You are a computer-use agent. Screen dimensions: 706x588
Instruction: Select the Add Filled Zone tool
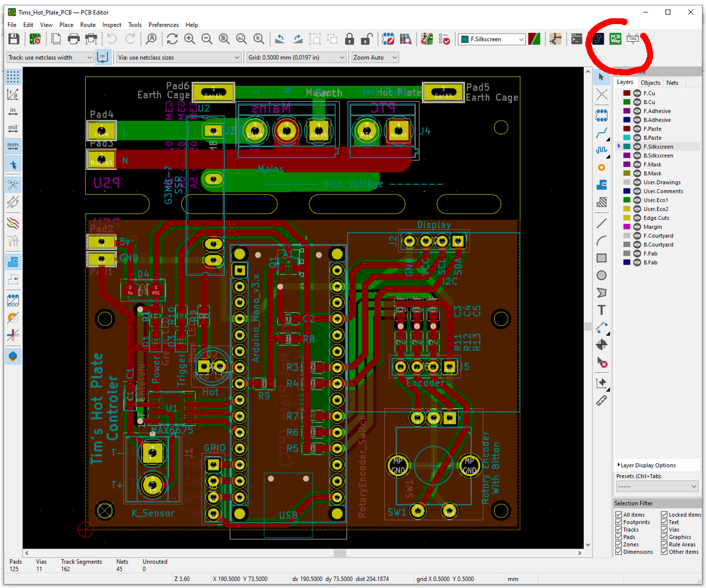(x=601, y=185)
